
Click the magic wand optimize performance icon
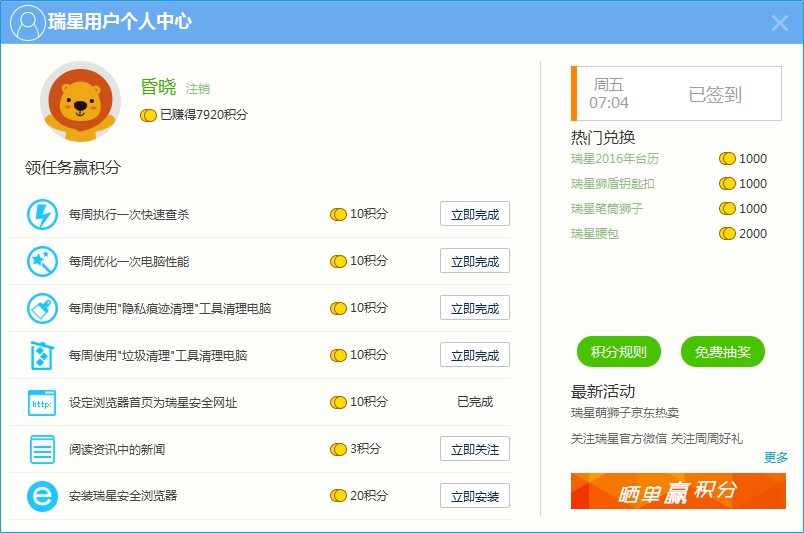tap(42, 262)
